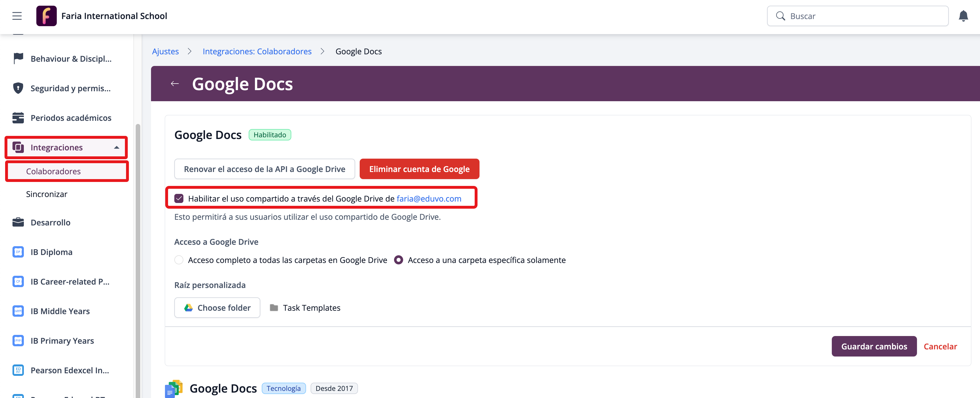Select Acceso a una carpeta específica solamente
The image size is (980, 398).
tap(398, 260)
